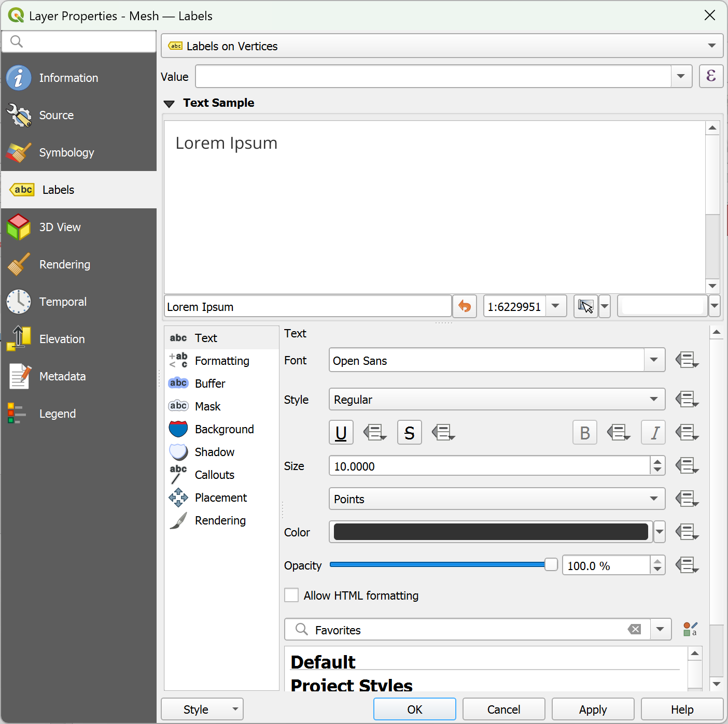
Task: Open the Rendering page in the sidebar
Action: click(79, 264)
